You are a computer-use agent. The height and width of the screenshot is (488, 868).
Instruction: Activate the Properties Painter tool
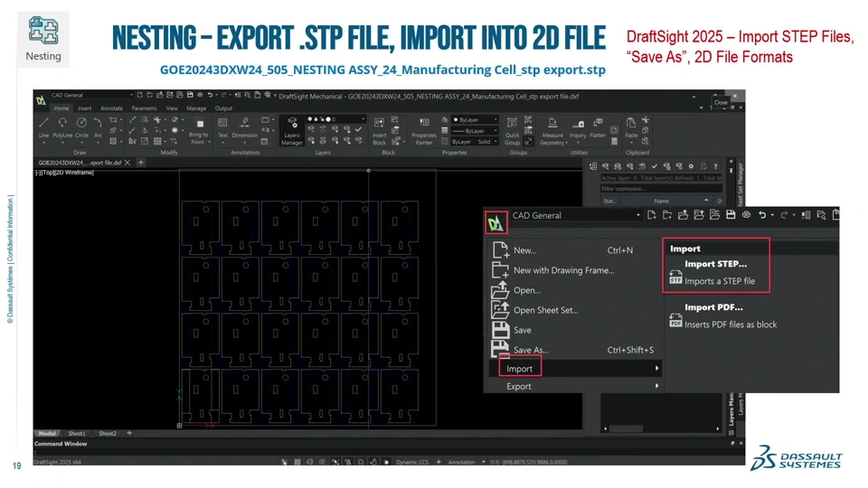click(424, 130)
